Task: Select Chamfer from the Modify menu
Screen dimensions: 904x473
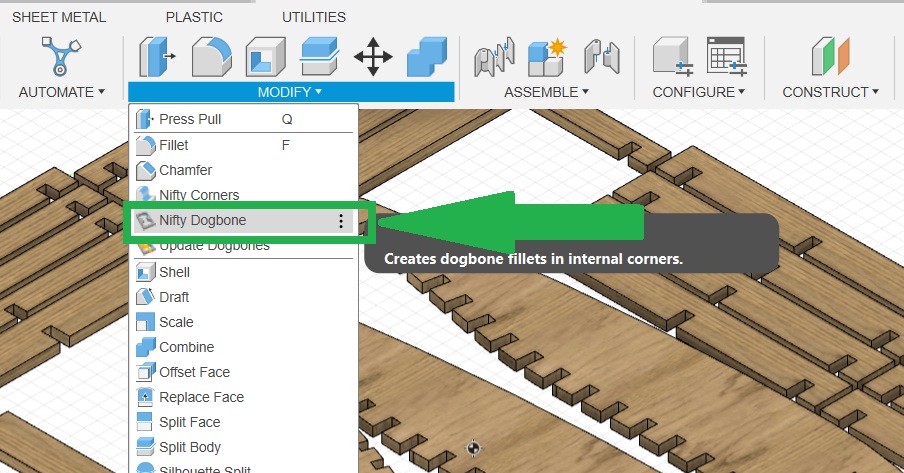Action: tap(185, 170)
